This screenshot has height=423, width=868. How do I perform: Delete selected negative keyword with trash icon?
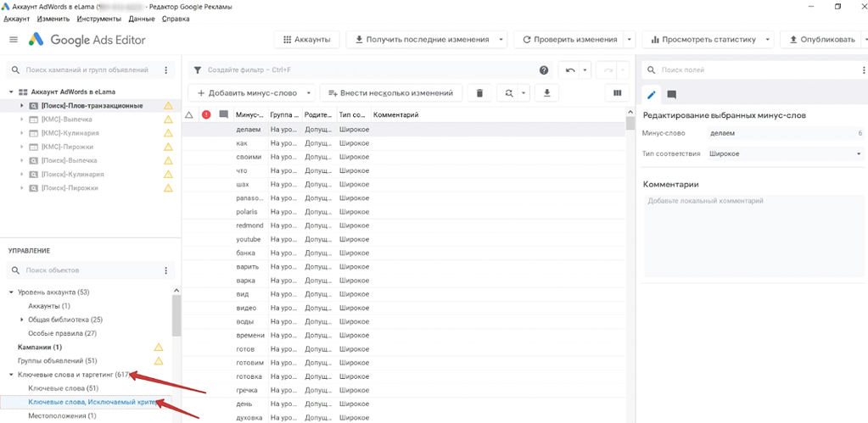(480, 93)
